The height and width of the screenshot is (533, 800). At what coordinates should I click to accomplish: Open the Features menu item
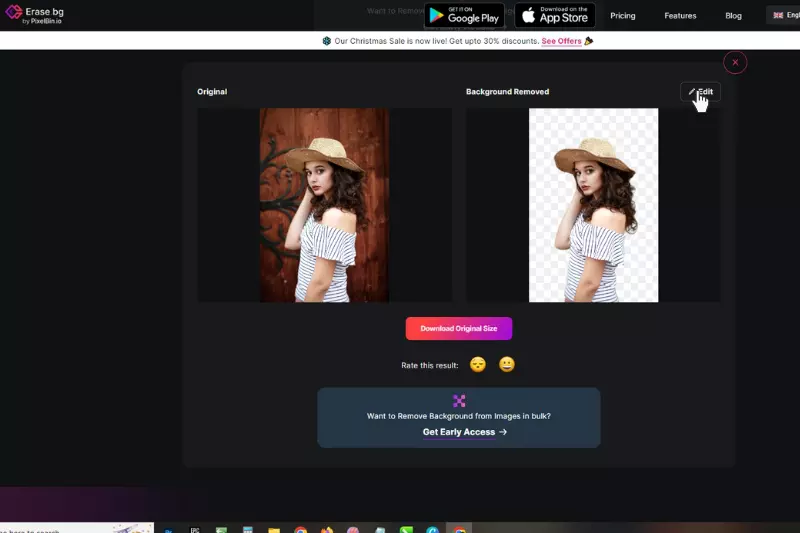point(680,16)
